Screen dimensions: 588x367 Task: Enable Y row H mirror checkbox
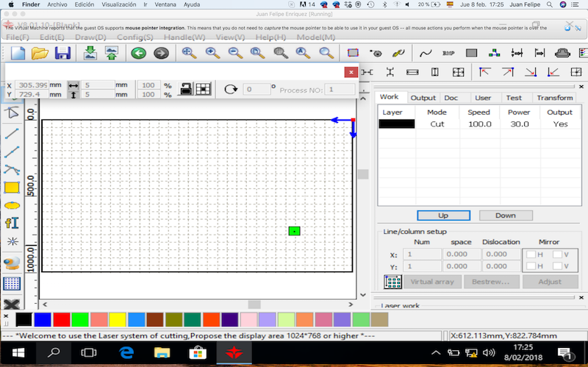pos(531,266)
